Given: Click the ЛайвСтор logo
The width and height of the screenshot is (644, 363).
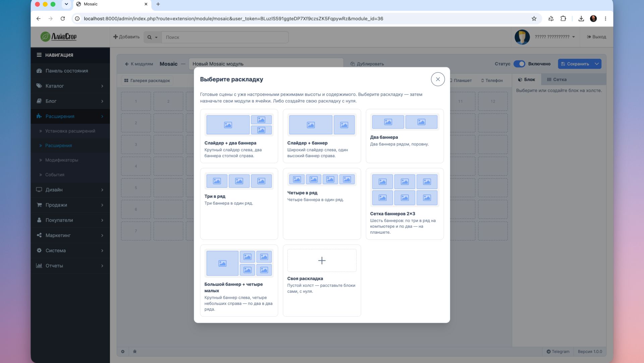Looking at the screenshot, I should [59, 37].
